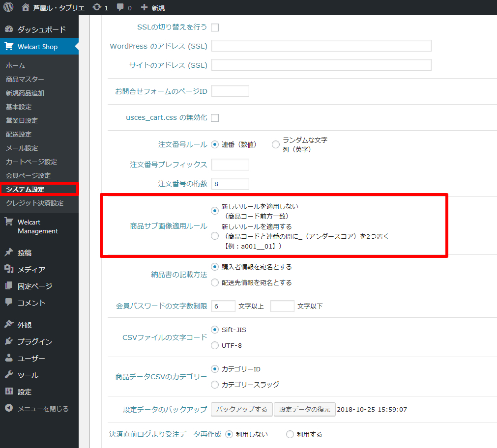Select カテゴリースラッグ radio option

click(215, 384)
